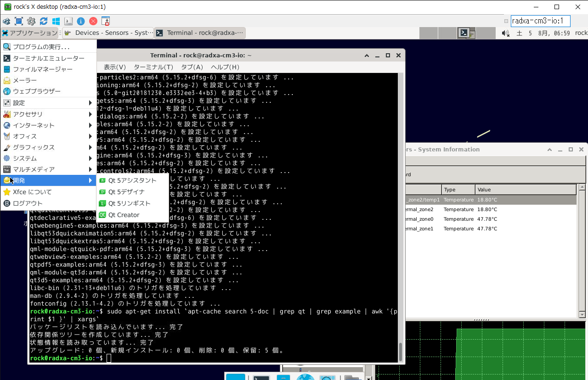Click the VNC fullscreen toolbar icon

[x=19, y=21]
